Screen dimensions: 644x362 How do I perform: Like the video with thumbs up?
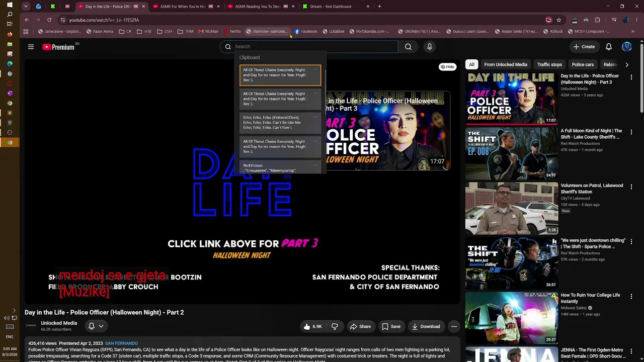[x=312, y=326]
